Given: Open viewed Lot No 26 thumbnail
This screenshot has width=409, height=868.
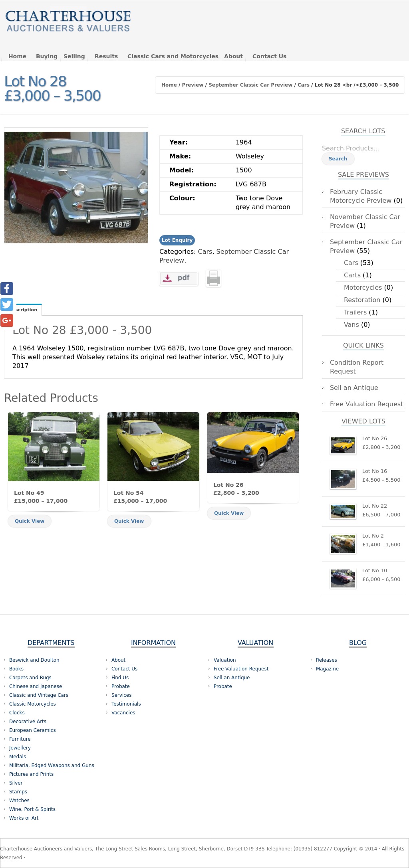Looking at the screenshot, I should coord(343,445).
